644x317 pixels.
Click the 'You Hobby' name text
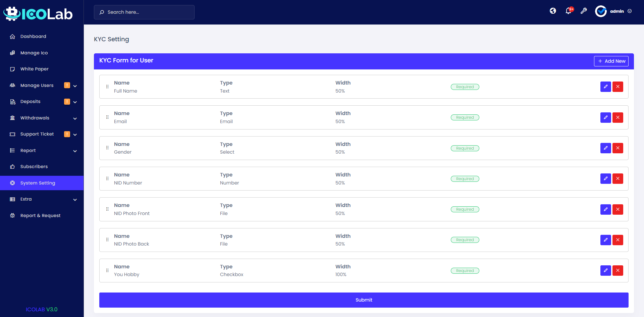pos(126,274)
